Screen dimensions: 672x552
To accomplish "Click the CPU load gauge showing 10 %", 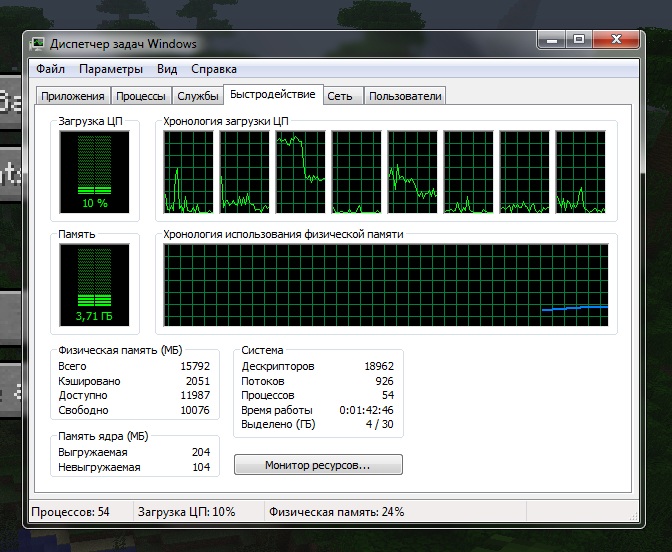I will pyautogui.click(x=94, y=173).
